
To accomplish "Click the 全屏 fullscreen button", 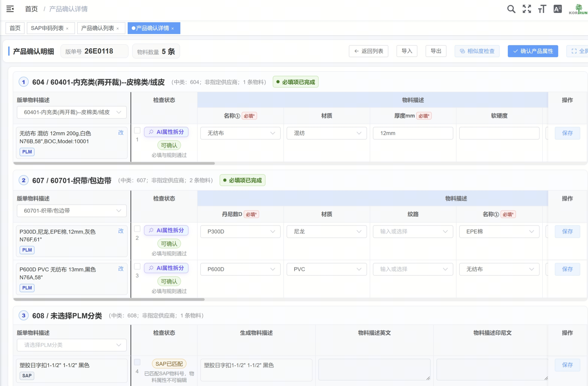I will [578, 51].
